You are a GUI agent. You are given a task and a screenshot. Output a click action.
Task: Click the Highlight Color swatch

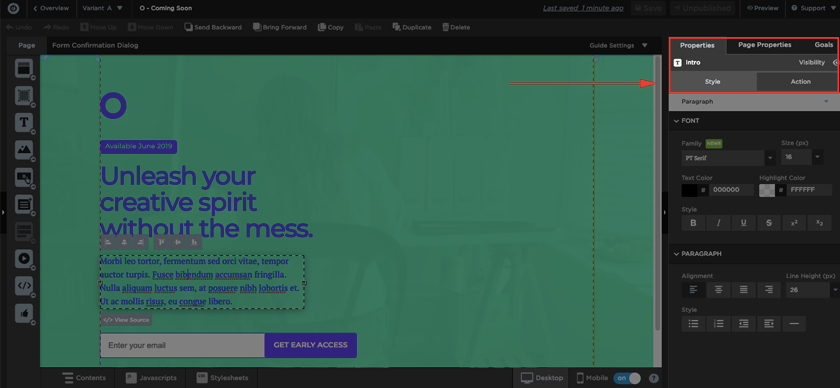pyautogui.click(x=767, y=190)
